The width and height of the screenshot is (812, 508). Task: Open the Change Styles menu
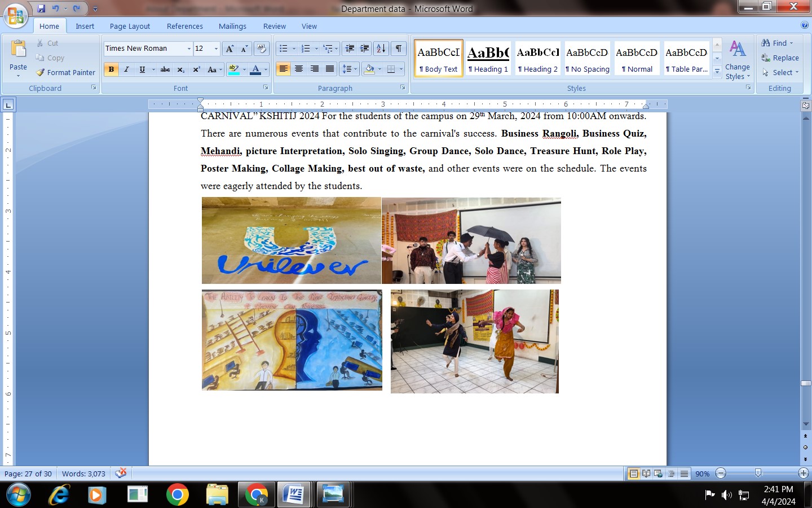(x=737, y=60)
